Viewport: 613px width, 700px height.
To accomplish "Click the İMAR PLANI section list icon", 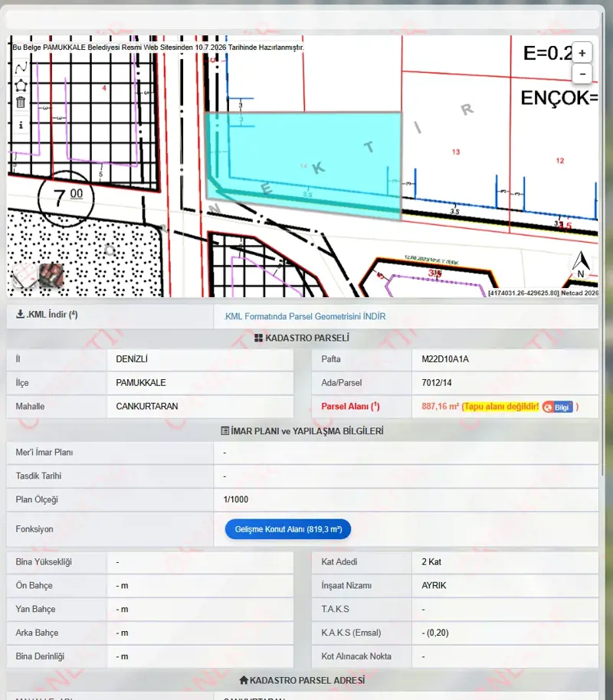I will pos(225,431).
